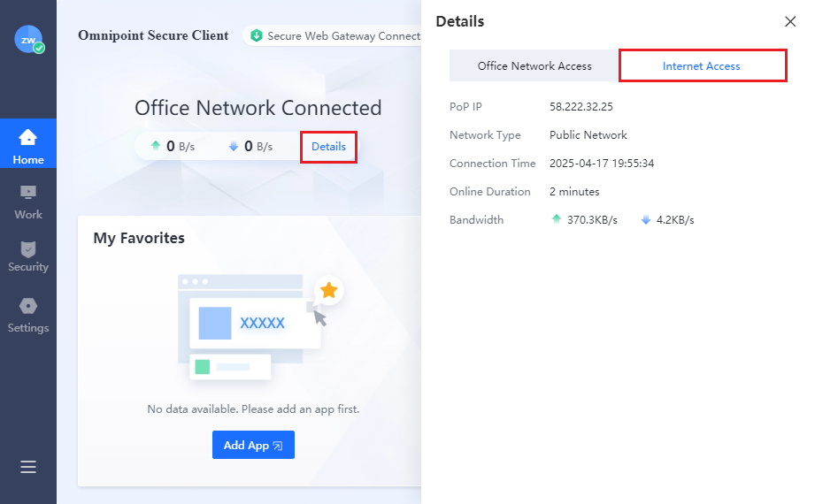The image size is (815, 504).
Task: Click the PoP IP value 58.222.32.25
Action: 581,106
